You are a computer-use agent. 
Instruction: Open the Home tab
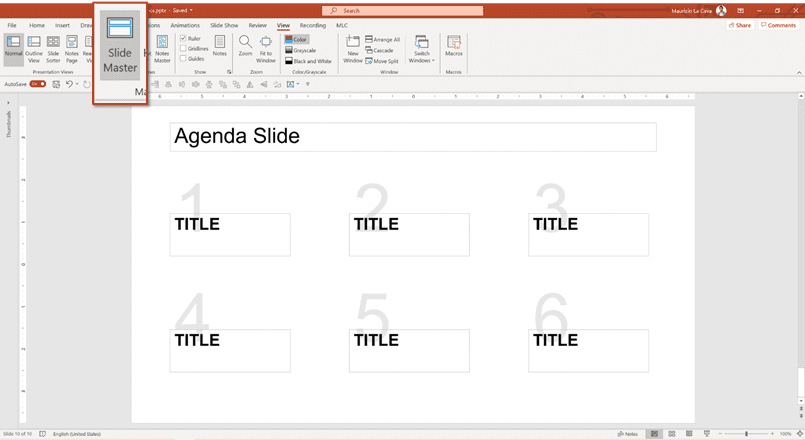tap(36, 25)
